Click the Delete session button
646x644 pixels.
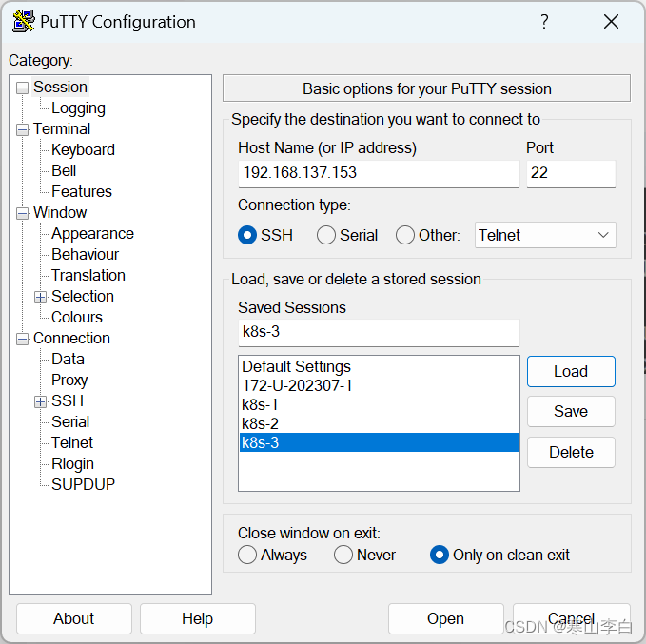click(571, 452)
